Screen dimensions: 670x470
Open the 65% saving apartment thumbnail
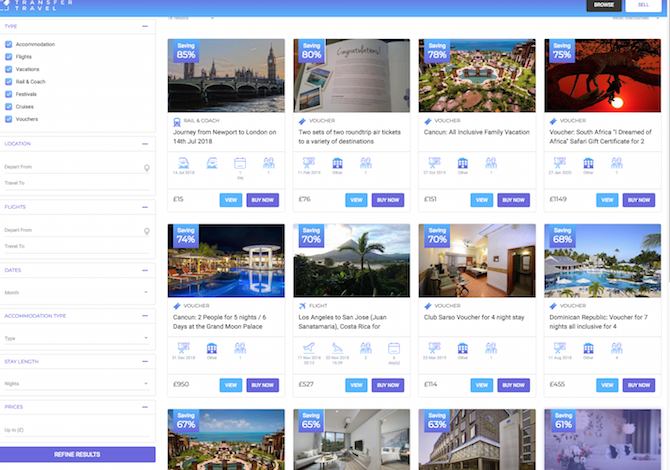click(352, 440)
